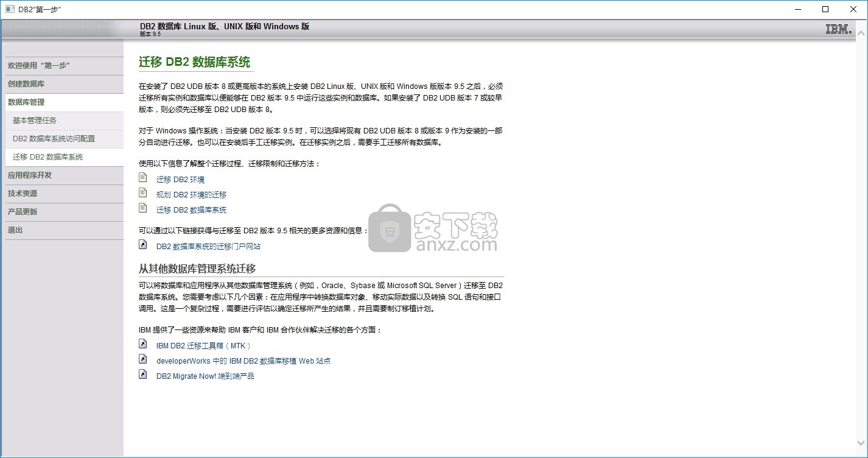Maximize the DB2 第一步 window

825,9
